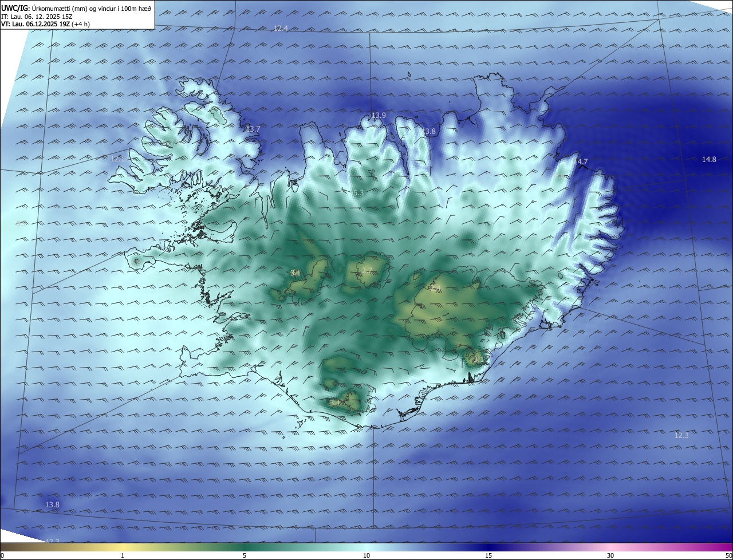Click the '15' tick label on the colour scale
Viewport: 733px width, 560px height.
(x=488, y=556)
